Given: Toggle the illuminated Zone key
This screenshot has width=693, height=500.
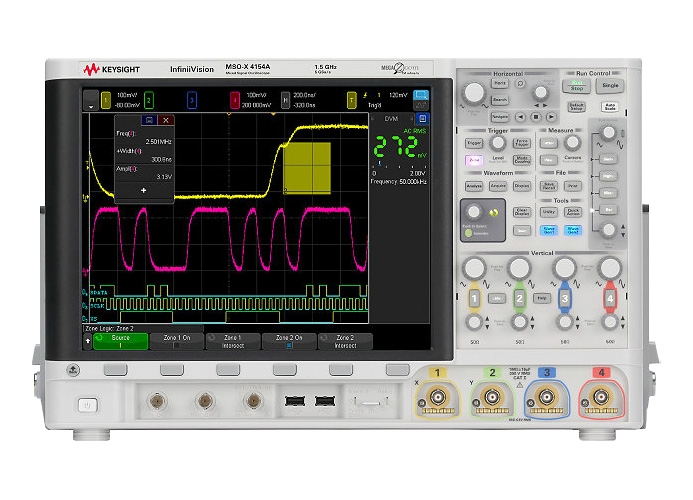Looking at the screenshot, I should [474, 160].
